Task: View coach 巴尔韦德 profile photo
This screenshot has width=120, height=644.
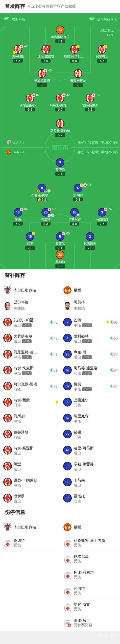Action: tap(8, 305)
